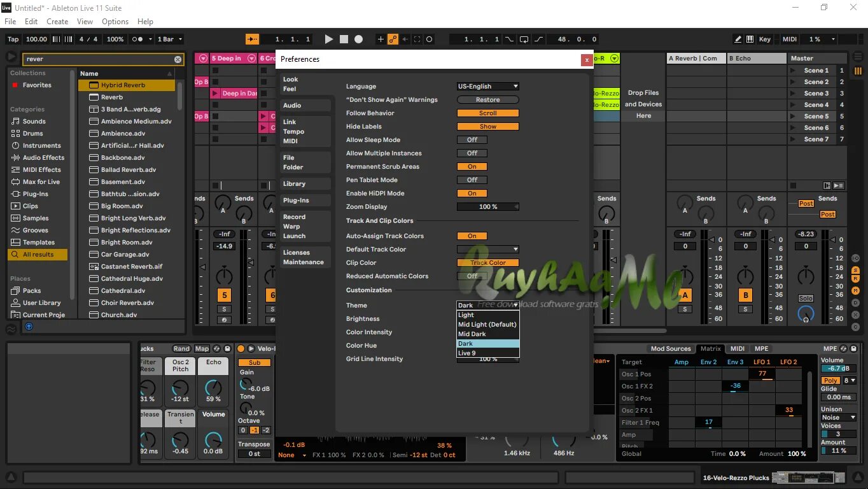868x489 pixels.
Task: Toggle the Loop switch in transport
Action: click(x=524, y=39)
